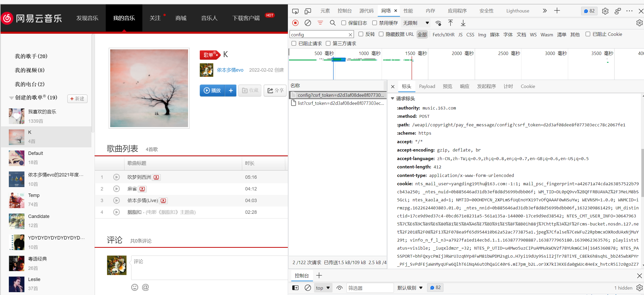The image size is (644, 295).
Task: Click the 收藏 favorite button
Action: tap(249, 90)
